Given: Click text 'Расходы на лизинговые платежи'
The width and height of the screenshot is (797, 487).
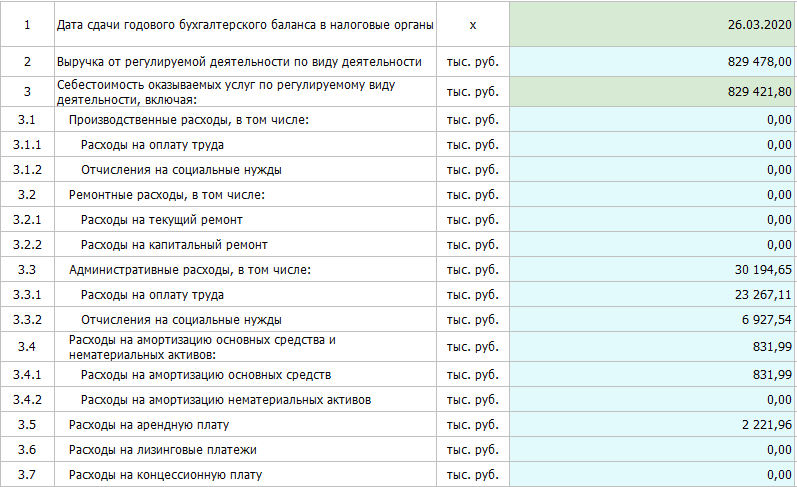Looking at the screenshot, I should pyautogui.click(x=163, y=449).
